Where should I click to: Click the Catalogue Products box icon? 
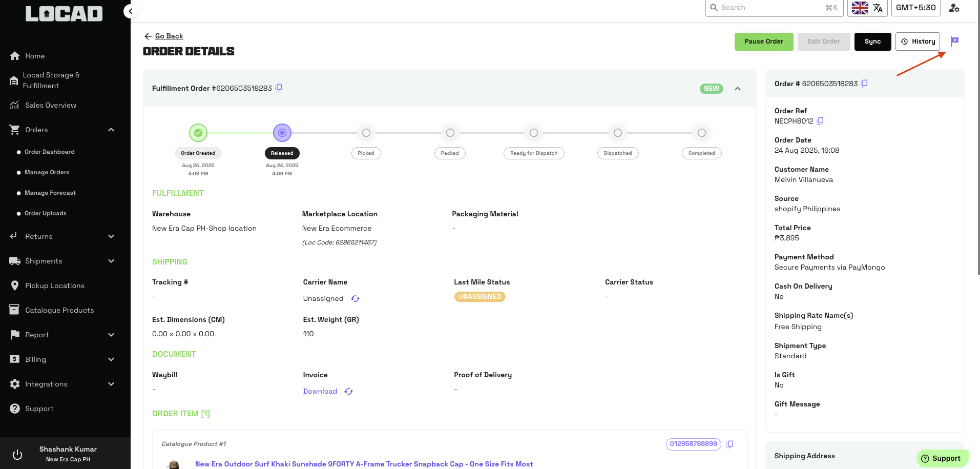pyautogui.click(x=14, y=310)
